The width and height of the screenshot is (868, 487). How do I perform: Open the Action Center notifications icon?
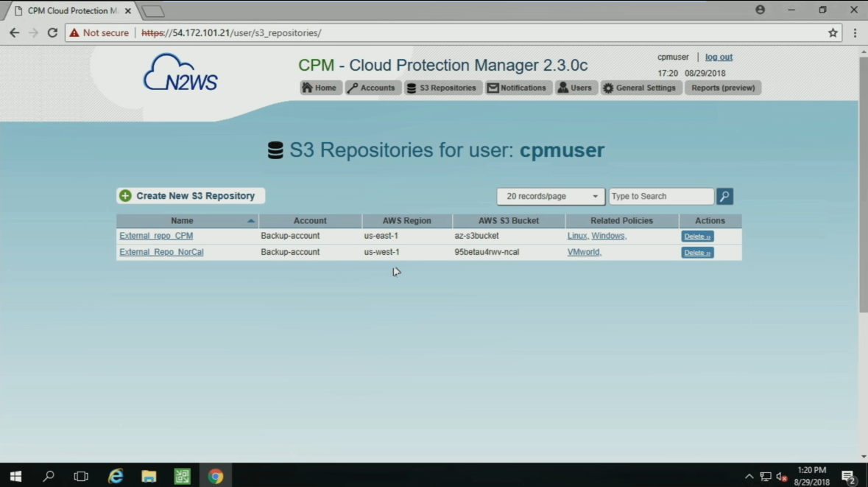point(848,477)
